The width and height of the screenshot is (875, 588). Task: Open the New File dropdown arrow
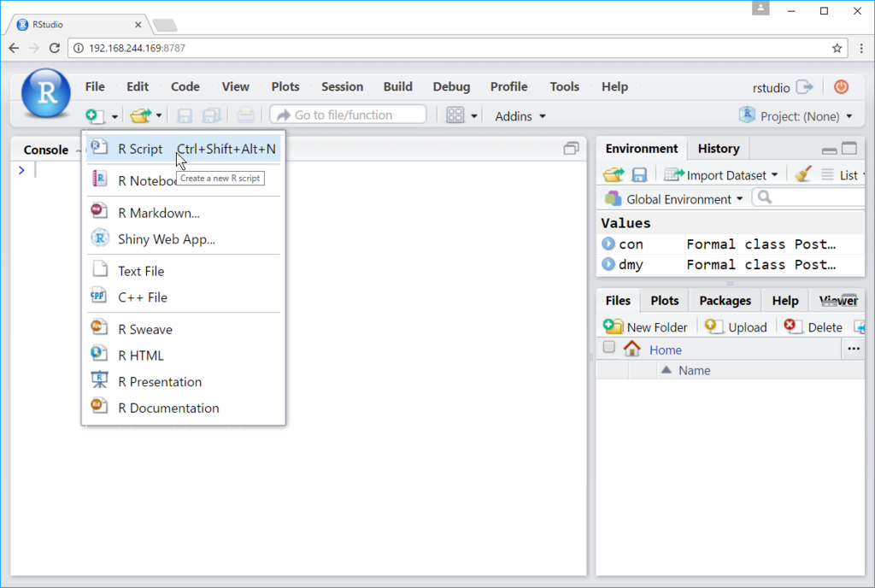[115, 116]
